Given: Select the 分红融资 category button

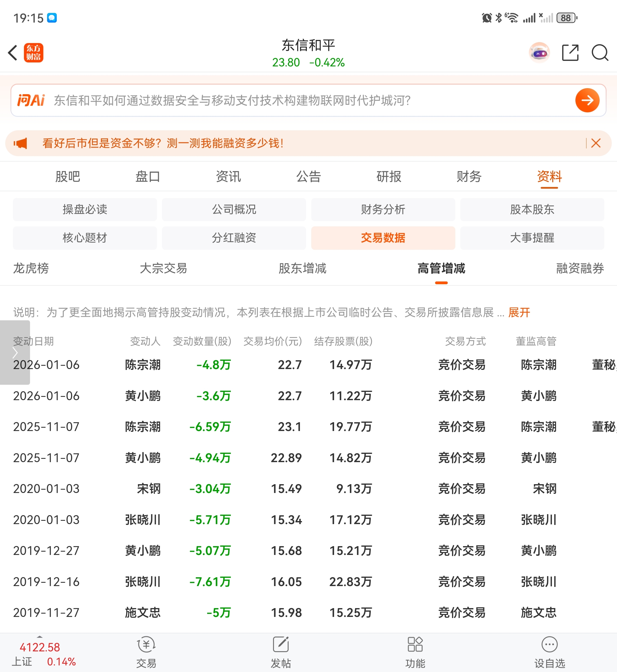Looking at the screenshot, I should click(x=234, y=238).
